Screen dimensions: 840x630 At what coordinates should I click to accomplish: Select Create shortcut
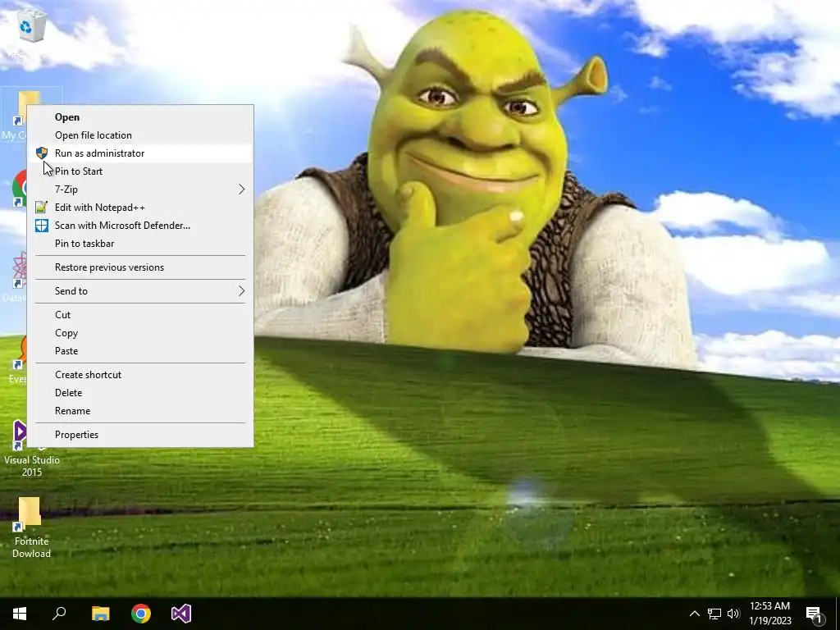pos(140,375)
